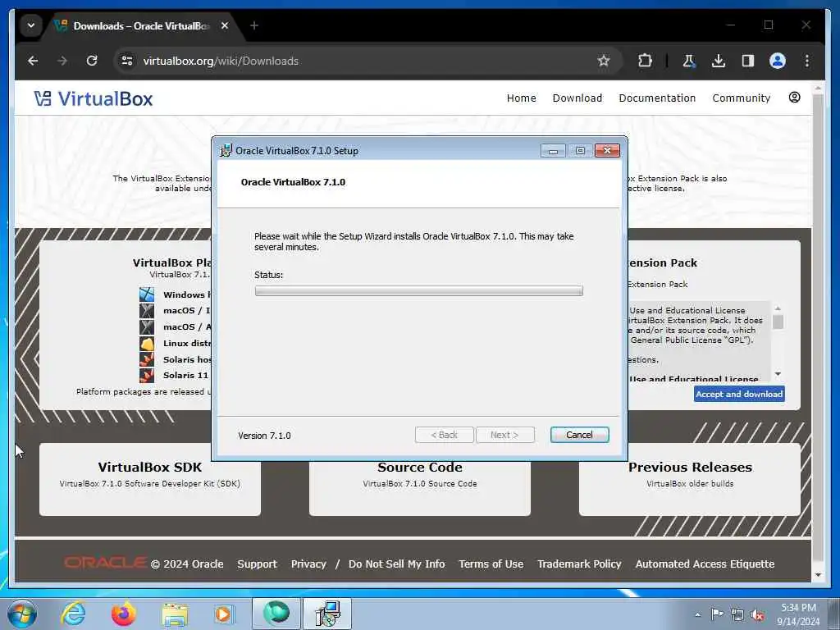Bookmark this page with the star icon
This screenshot has height=630, width=840.
pos(604,61)
